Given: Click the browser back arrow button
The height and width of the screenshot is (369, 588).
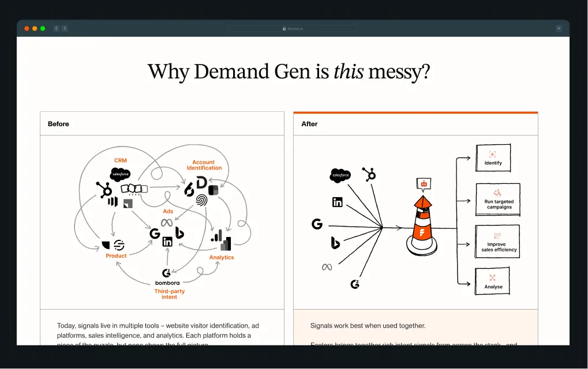Looking at the screenshot, I should pyautogui.click(x=56, y=28).
